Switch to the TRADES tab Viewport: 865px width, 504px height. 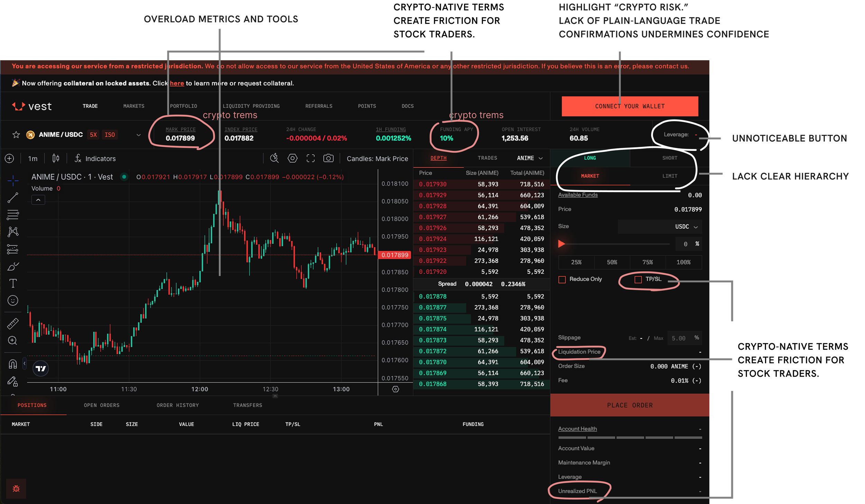coord(487,158)
